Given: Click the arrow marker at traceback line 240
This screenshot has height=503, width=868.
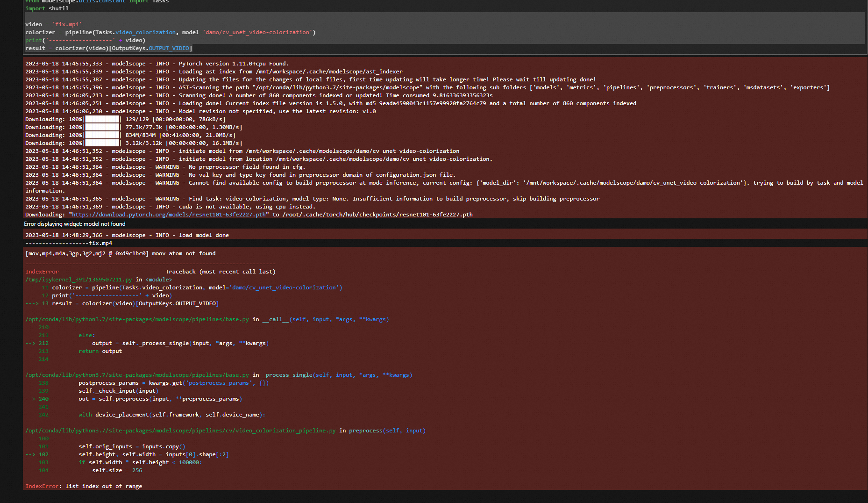Looking at the screenshot, I should pyautogui.click(x=30, y=399).
